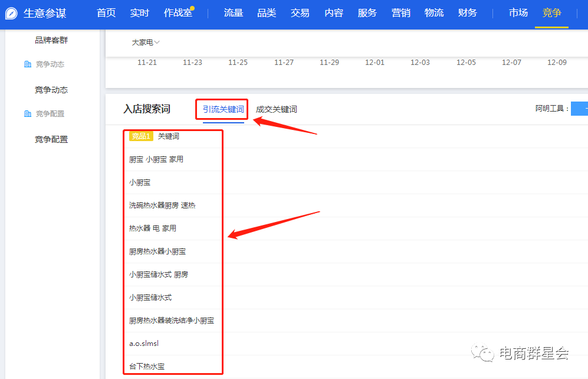Image resolution: width=588 pixels, height=379 pixels.
Task: Switch to the 流量 menu
Action: (x=233, y=13)
